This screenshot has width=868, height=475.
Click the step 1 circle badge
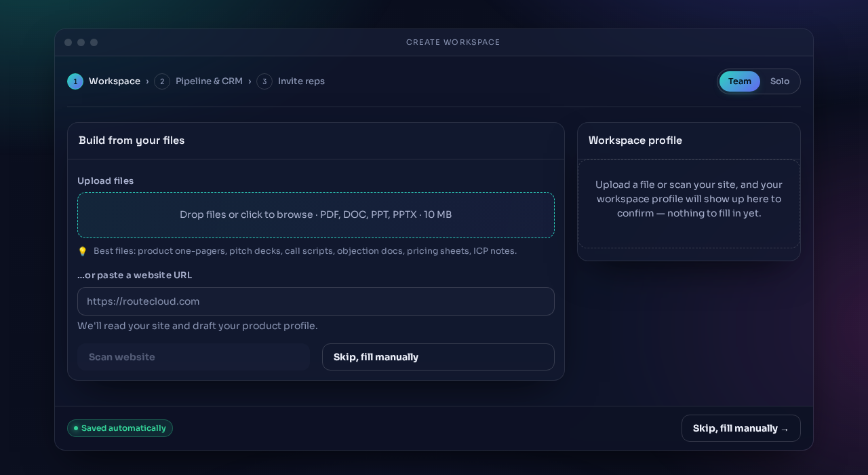point(75,81)
